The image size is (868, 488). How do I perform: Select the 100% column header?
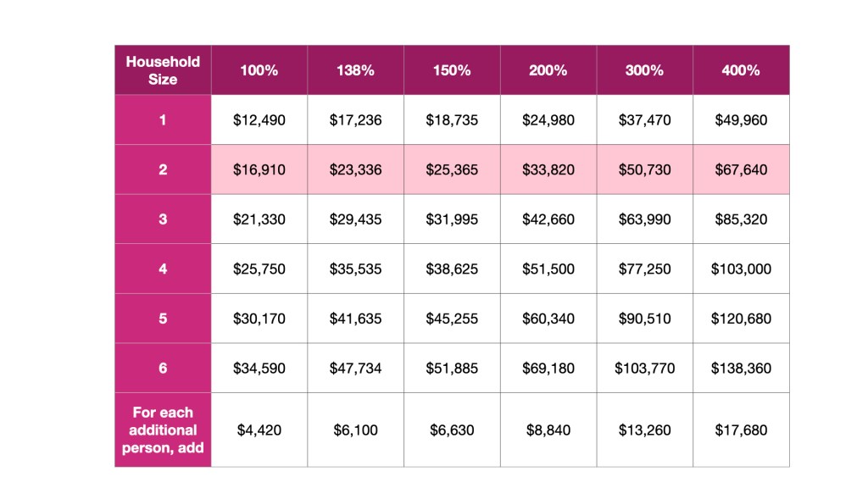pyautogui.click(x=259, y=70)
